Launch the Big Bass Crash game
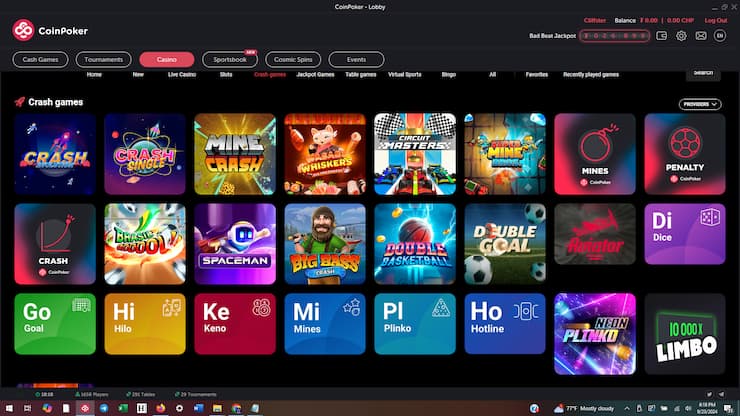 coord(325,244)
